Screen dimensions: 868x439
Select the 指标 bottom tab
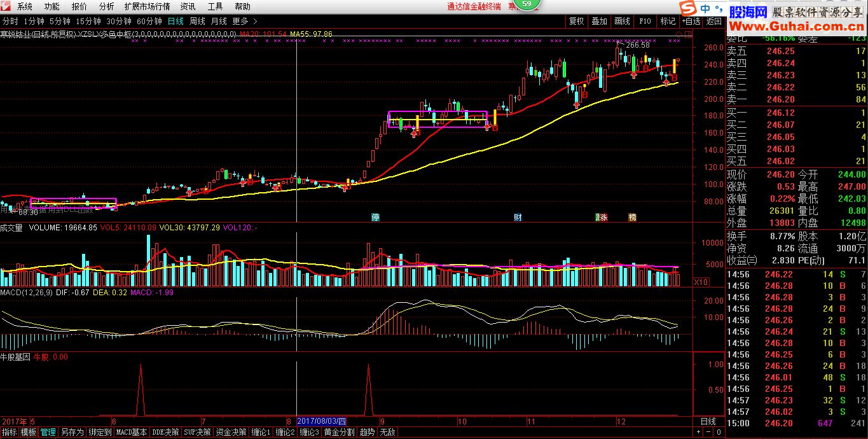click(9, 432)
